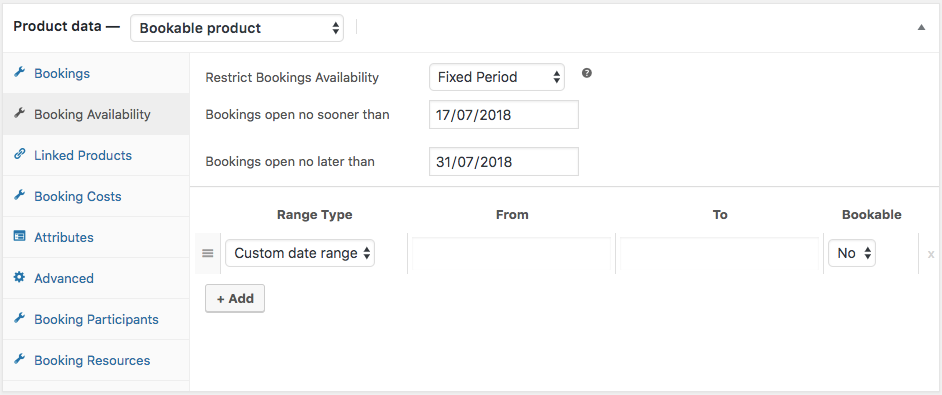Click the gear icon next to Advanced
This screenshot has width=942, height=395.
click(x=19, y=278)
